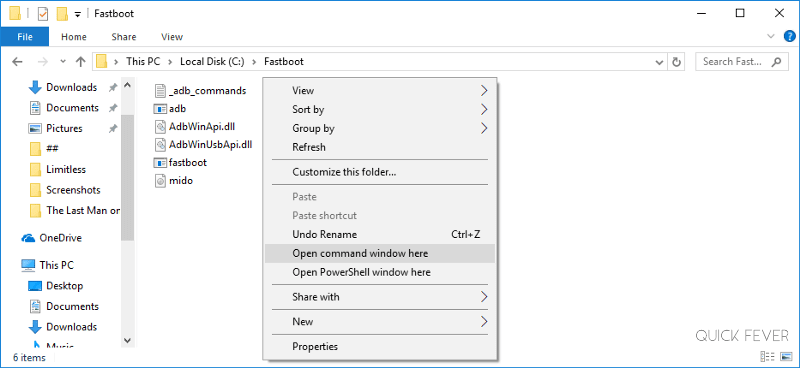The height and width of the screenshot is (368, 800).
Task: Open the blue File tab
Action: tap(24, 37)
